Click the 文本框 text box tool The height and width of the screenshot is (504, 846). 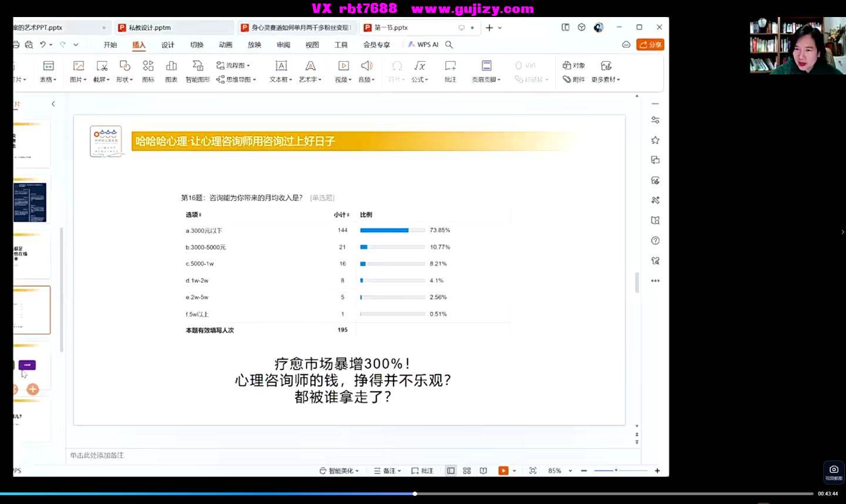pos(281,71)
